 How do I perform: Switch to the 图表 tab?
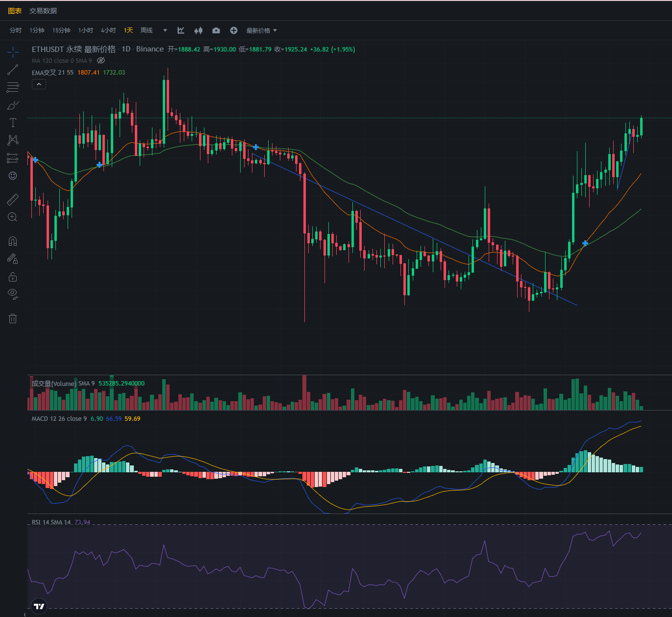(15, 11)
